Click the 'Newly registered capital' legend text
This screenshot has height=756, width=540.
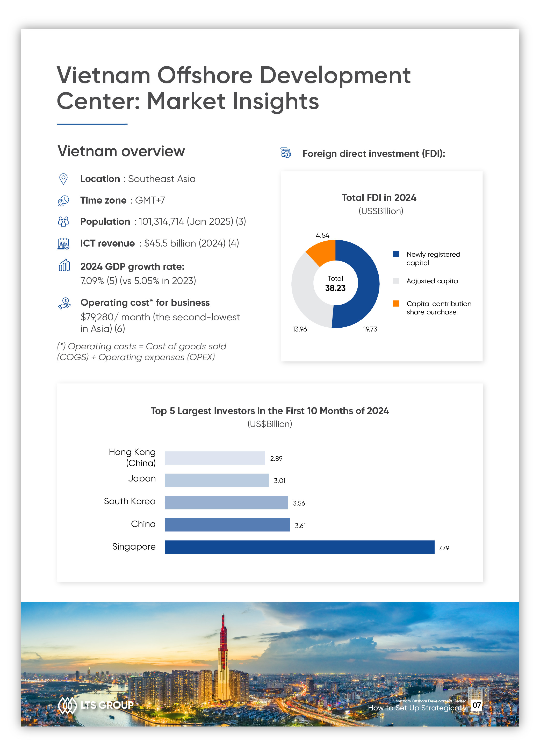pyautogui.click(x=433, y=258)
